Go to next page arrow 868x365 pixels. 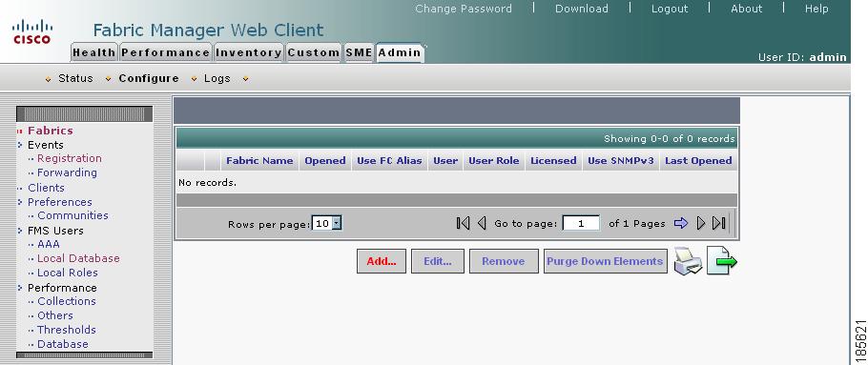point(701,223)
